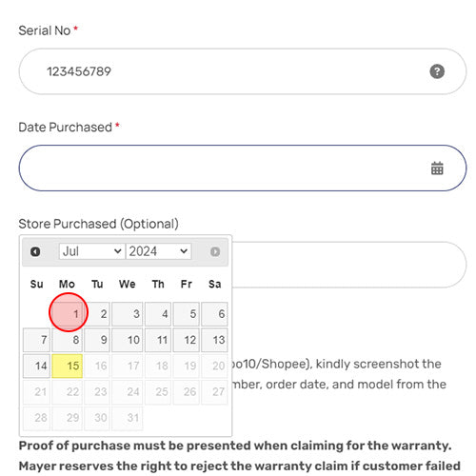This screenshot has height=476, width=476.
Task: Open the year dropdown showing 2024
Action: [159, 251]
